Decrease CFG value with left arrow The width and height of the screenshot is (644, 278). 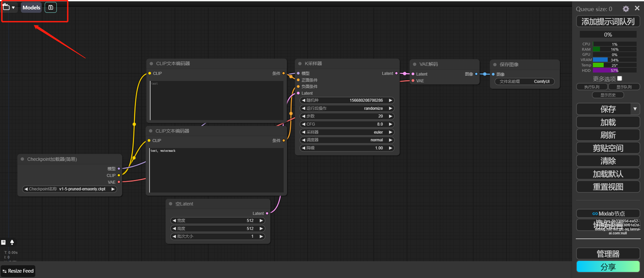click(304, 124)
